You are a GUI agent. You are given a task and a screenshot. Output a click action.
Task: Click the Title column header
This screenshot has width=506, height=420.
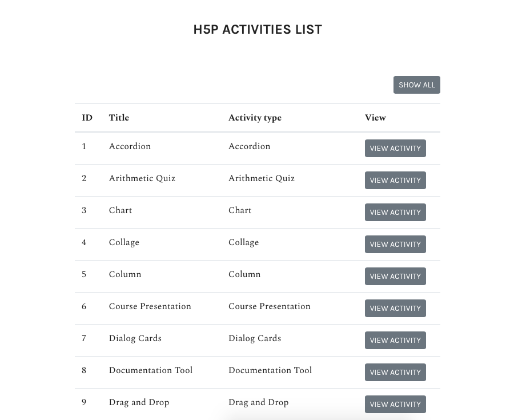click(119, 118)
